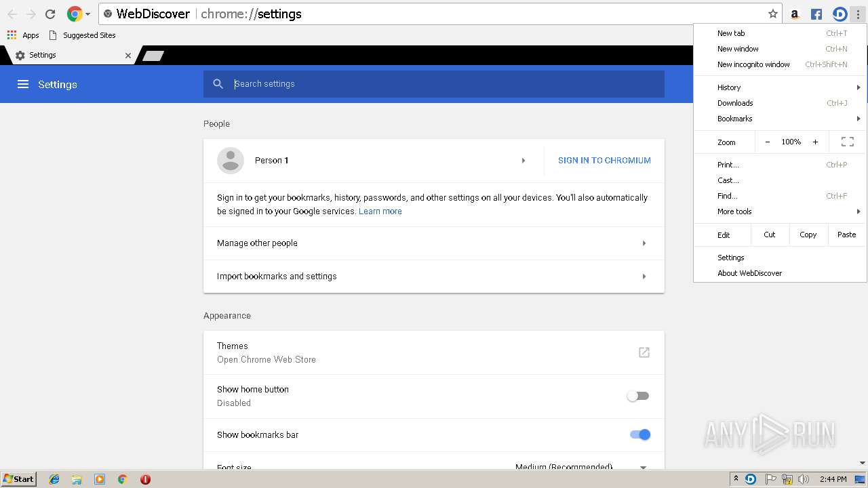The height and width of the screenshot is (488, 868).
Task: Click Cut in the Edit row
Action: 770,235
